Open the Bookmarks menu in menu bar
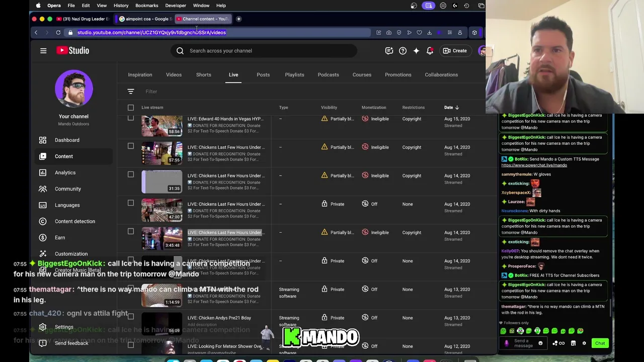The height and width of the screenshot is (362, 644). 147,6
